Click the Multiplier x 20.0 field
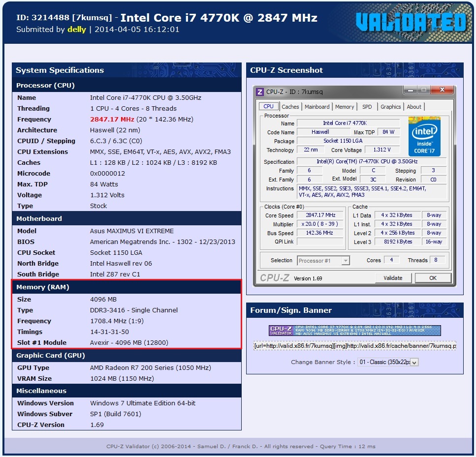Image resolution: width=476 pixels, height=457 pixels. pos(320,224)
